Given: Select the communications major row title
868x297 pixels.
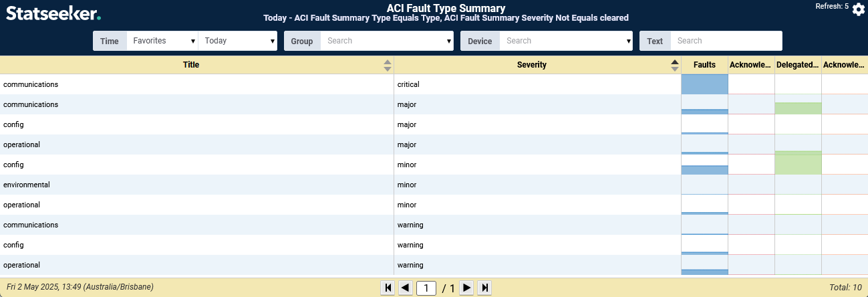Looking at the screenshot, I should (31, 104).
